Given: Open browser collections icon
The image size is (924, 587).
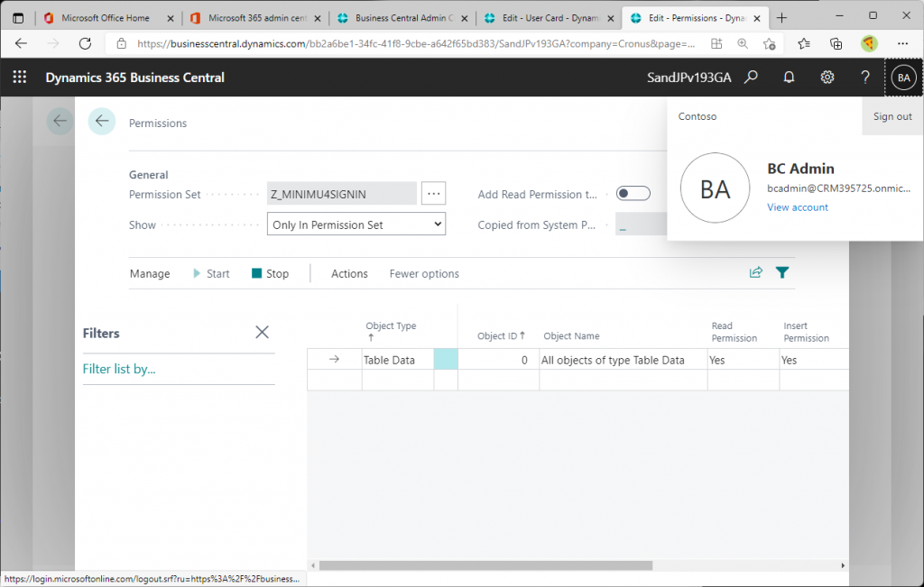Looking at the screenshot, I should [x=836, y=43].
